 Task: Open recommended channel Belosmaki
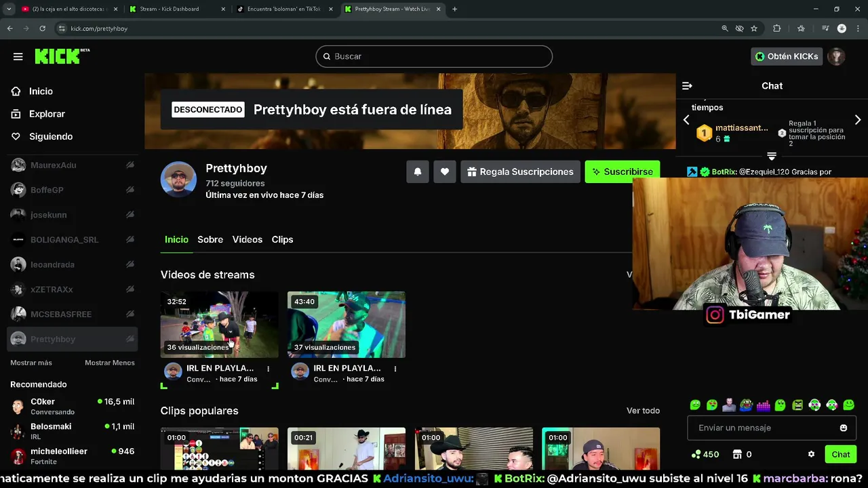point(73,431)
